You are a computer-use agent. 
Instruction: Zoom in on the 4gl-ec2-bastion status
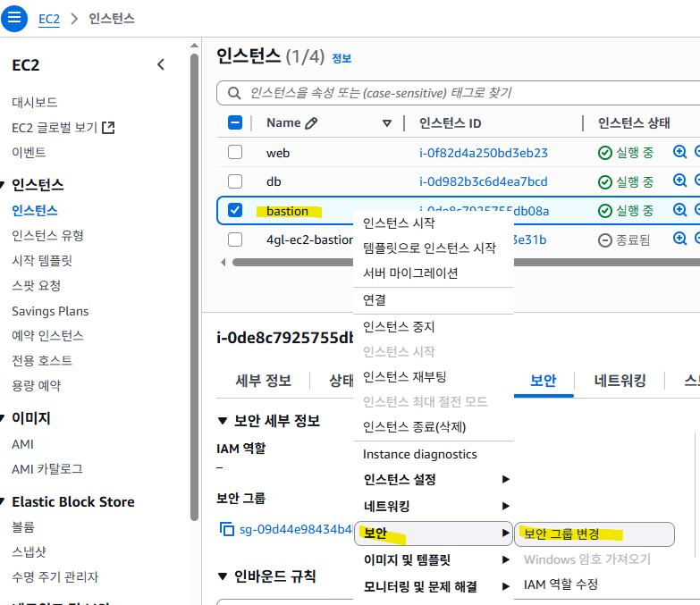[x=679, y=239]
